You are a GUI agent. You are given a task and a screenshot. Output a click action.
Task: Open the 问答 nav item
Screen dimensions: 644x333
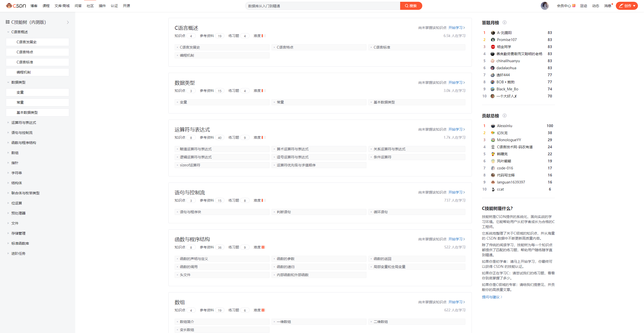click(78, 6)
